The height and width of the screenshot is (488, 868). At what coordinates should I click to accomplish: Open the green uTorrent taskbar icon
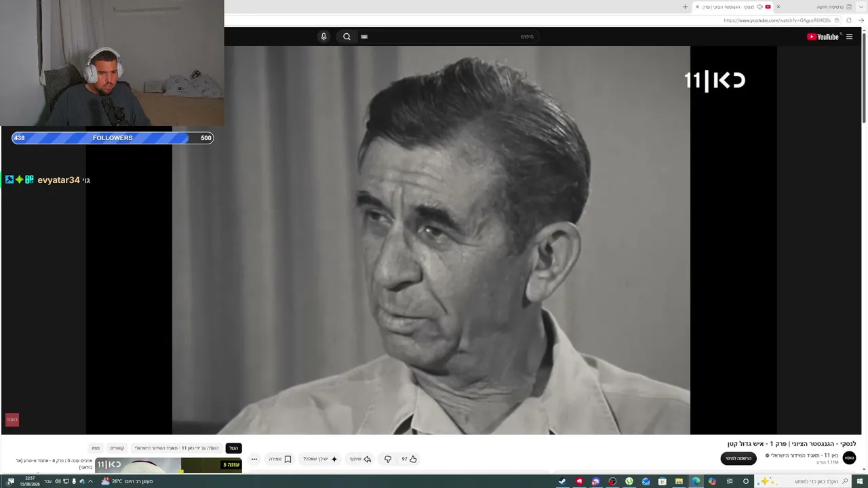coord(629,481)
